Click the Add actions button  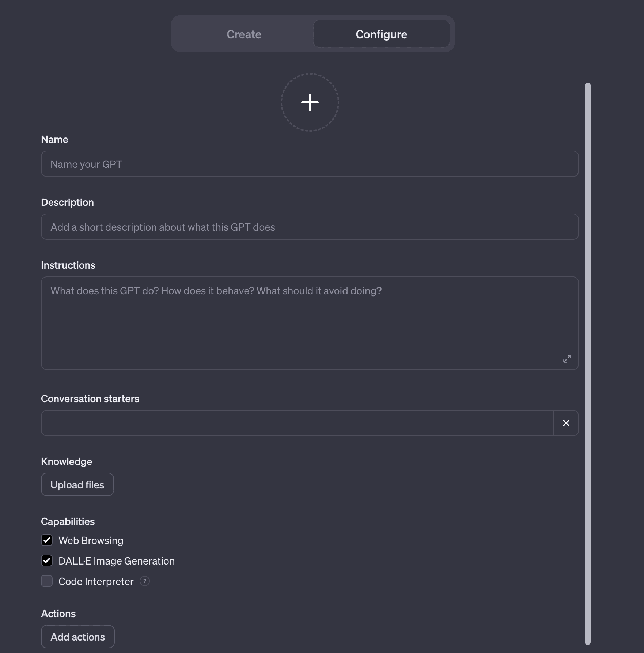click(x=77, y=637)
